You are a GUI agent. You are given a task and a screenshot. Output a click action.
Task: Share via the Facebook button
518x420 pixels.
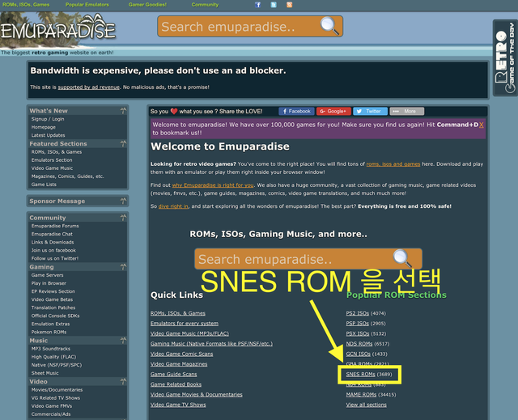pos(296,112)
